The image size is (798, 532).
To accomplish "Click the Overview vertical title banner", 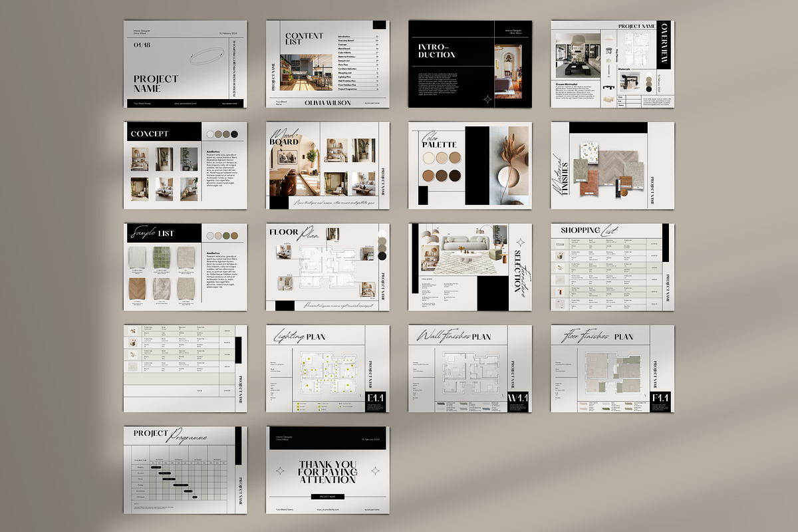I will [665, 44].
